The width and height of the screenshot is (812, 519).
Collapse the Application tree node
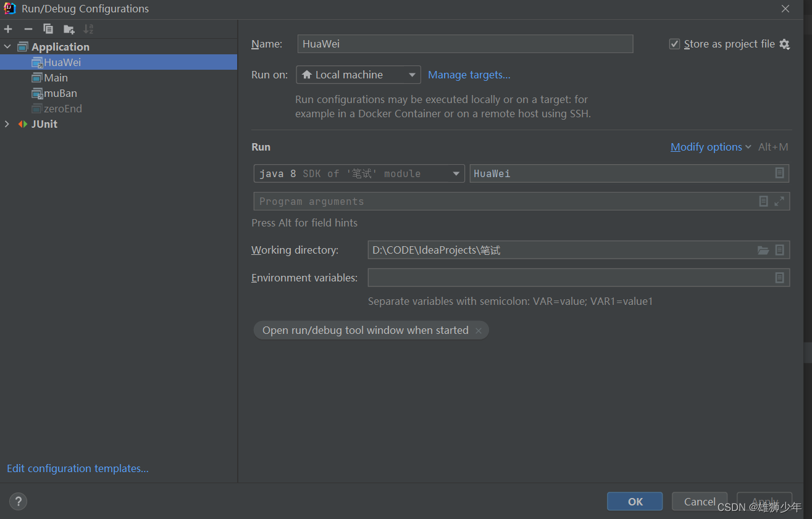(x=7, y=47)
